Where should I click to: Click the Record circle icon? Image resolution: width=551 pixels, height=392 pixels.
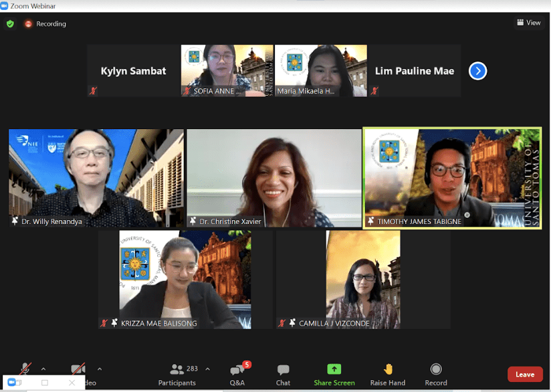point(436,369)
